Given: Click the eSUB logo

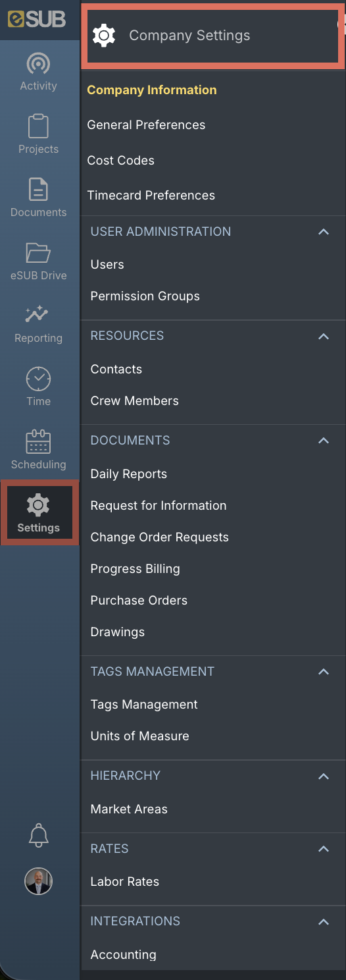Looking at the screenshot, I should (37, 20).
